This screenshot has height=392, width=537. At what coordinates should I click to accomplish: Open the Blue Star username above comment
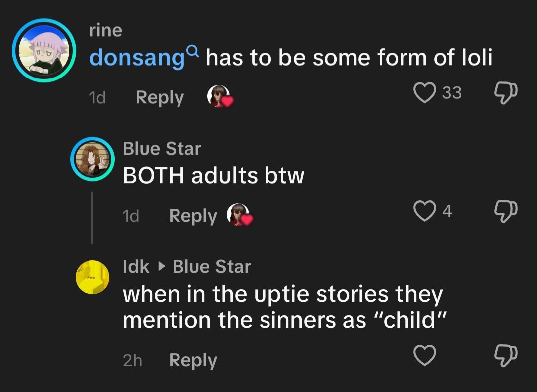pyautogui.click(x=162, y=149)
